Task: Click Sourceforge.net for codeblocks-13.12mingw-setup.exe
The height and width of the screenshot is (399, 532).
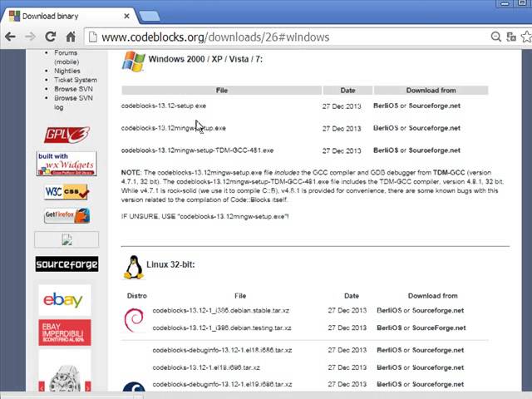Action: (x=434, y=128)
